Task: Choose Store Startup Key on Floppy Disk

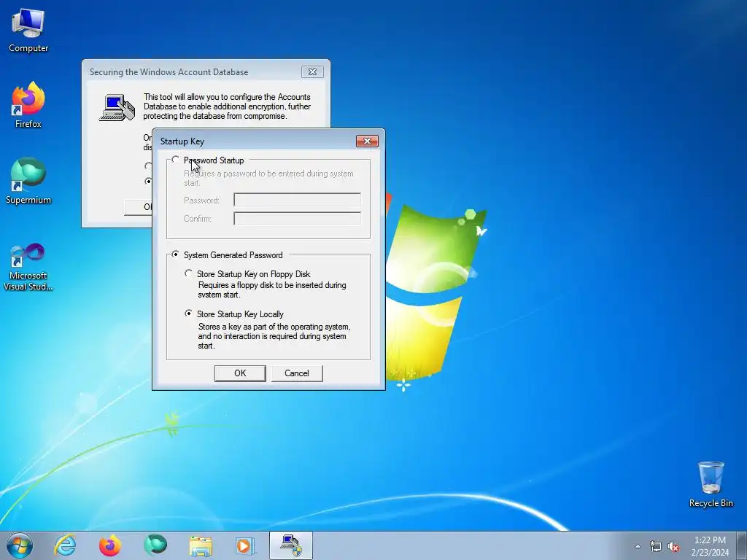Action: 189,273
